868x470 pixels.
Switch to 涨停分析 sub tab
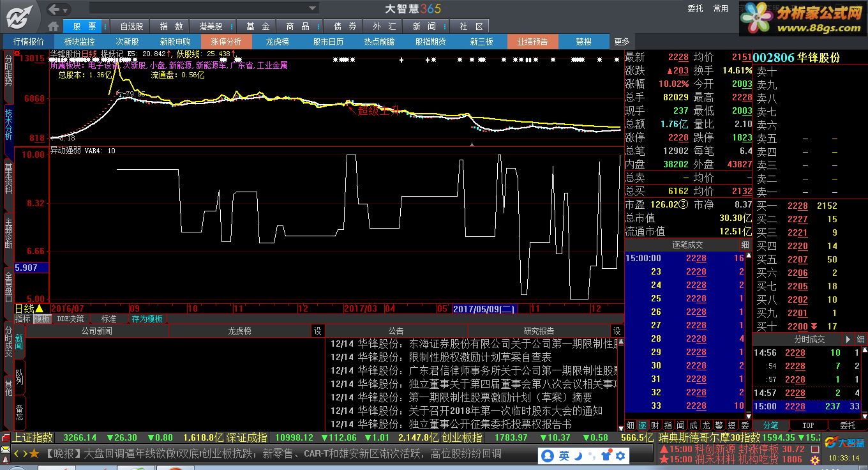pos(226,42)
